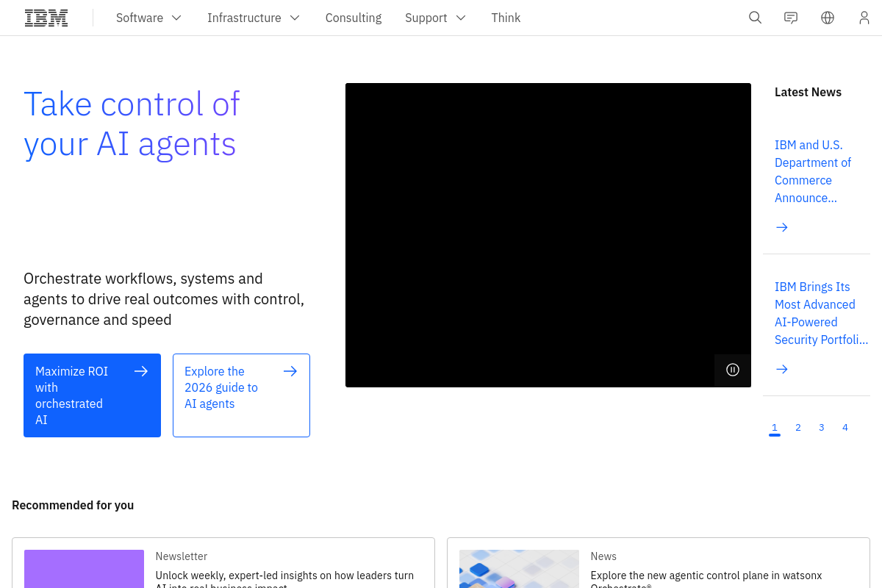This screenshot has height=588, width=882.
Task: Click the 'Newsletter' card label
Action: point(182,556)
